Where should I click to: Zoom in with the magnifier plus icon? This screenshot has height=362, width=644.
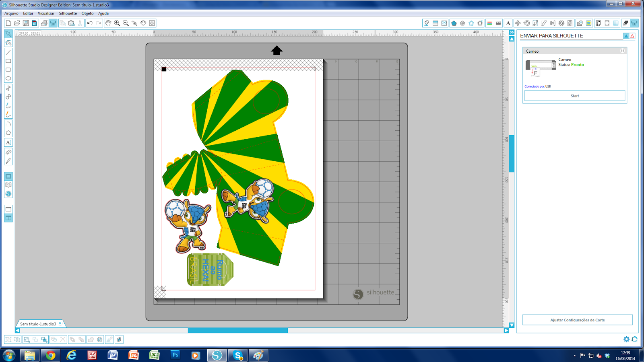tap(117, 23)
